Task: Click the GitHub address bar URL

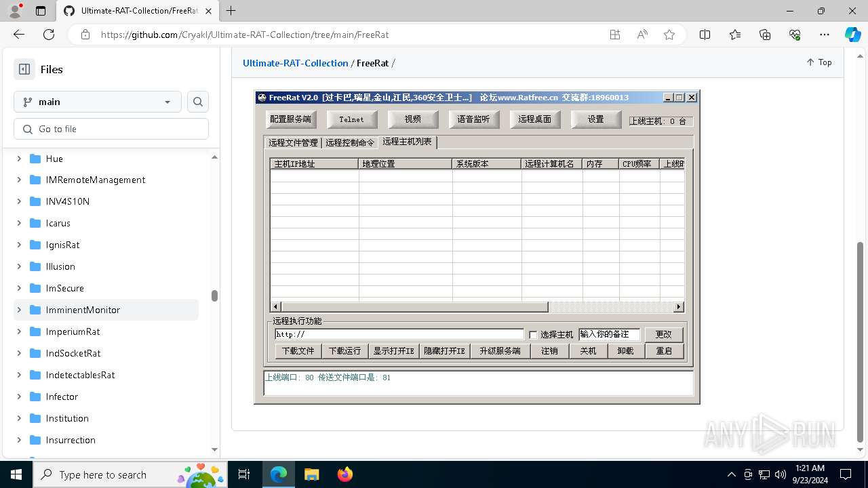Action: point(245,35)
